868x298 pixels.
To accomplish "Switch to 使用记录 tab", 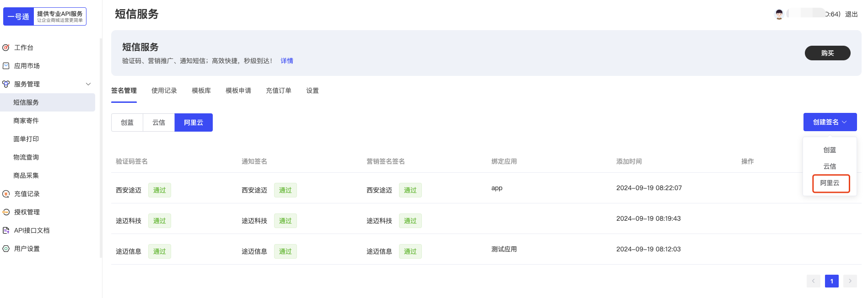I will (164, 90).
